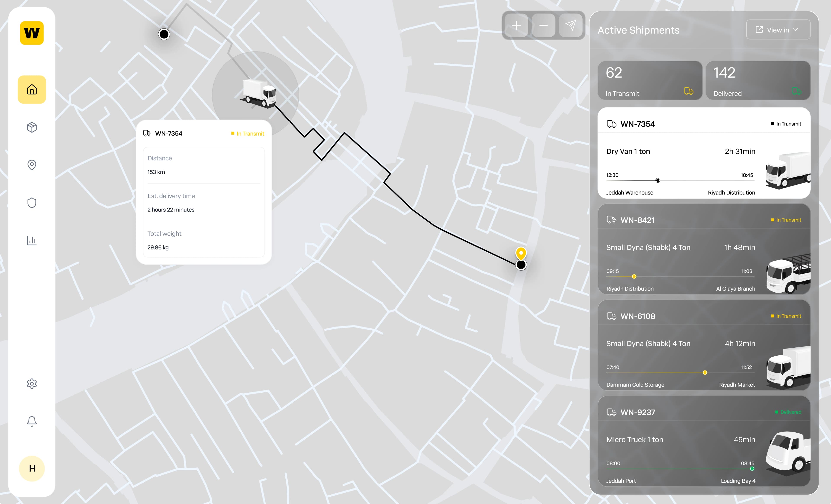831x504 pixels.
Task: Click truck icon beside WN-6108
Action: point(611,316)
